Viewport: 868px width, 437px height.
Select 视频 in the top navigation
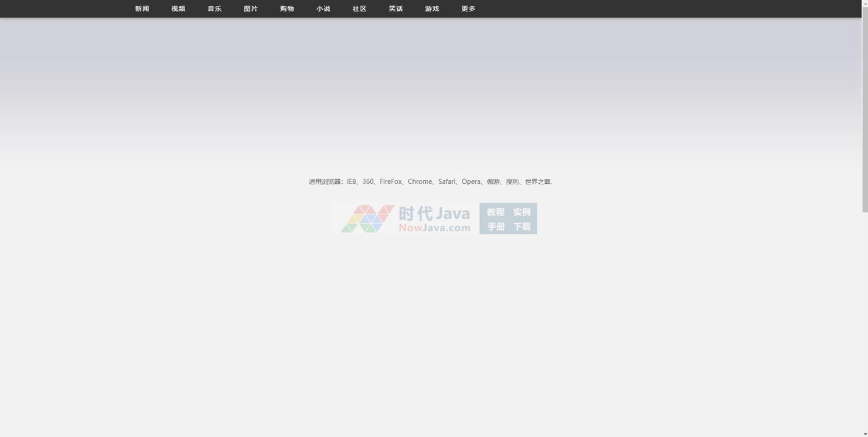click(178, 9)
